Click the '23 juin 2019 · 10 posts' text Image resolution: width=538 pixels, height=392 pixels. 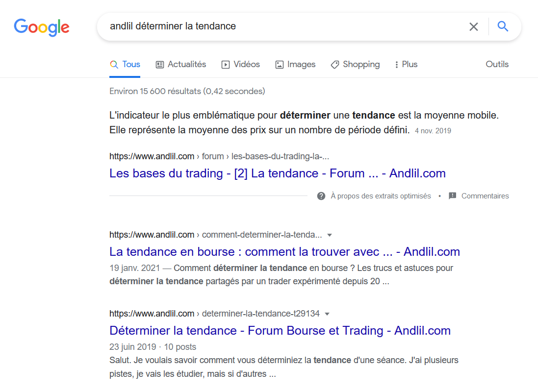153,347
